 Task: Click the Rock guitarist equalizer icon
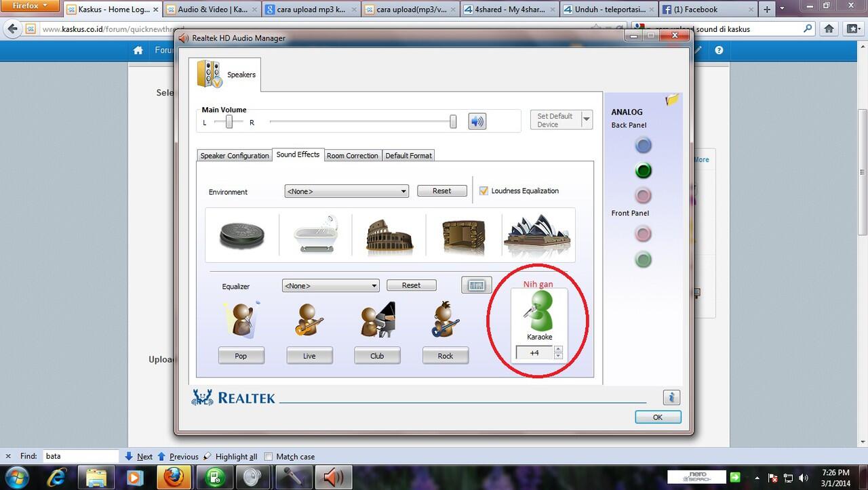446,320
